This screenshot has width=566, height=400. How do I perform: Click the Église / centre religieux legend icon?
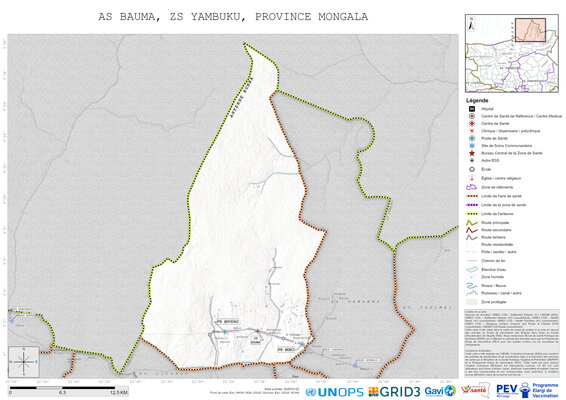(x=471, y=178)
